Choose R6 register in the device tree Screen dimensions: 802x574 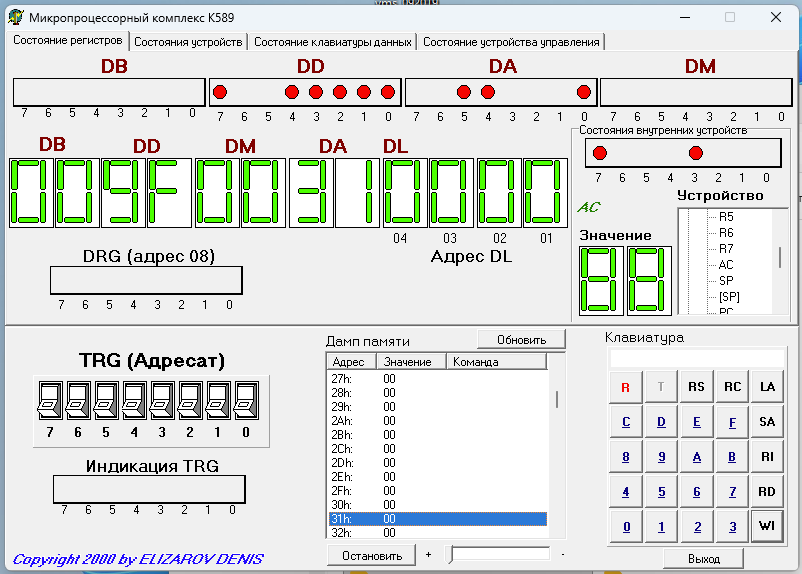[x=726, y=233]
